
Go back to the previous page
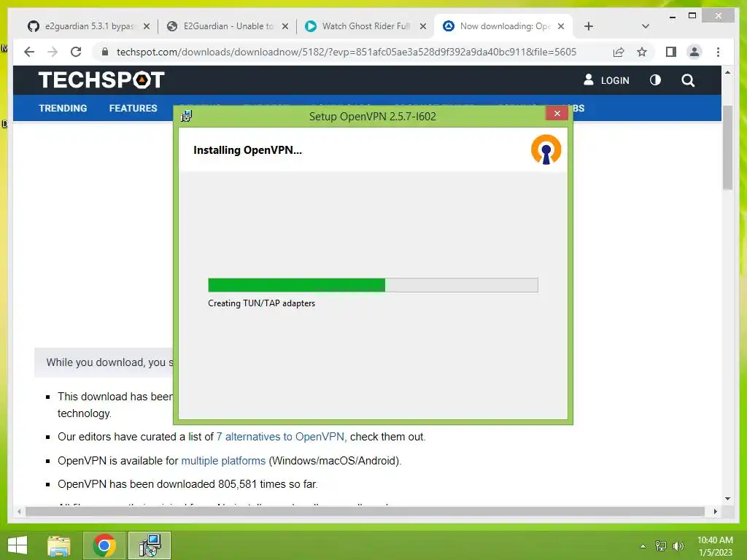click(x=29, y=52)
